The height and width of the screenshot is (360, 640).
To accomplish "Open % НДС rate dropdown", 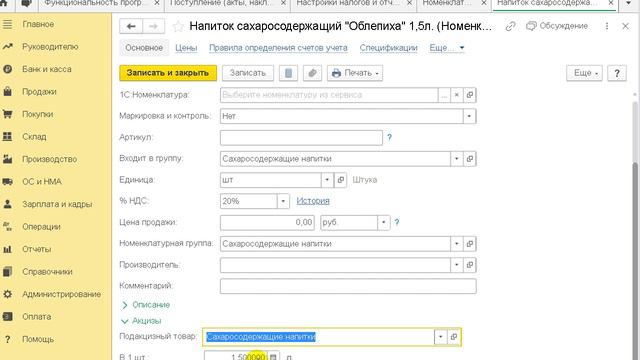I will [283, 201].
